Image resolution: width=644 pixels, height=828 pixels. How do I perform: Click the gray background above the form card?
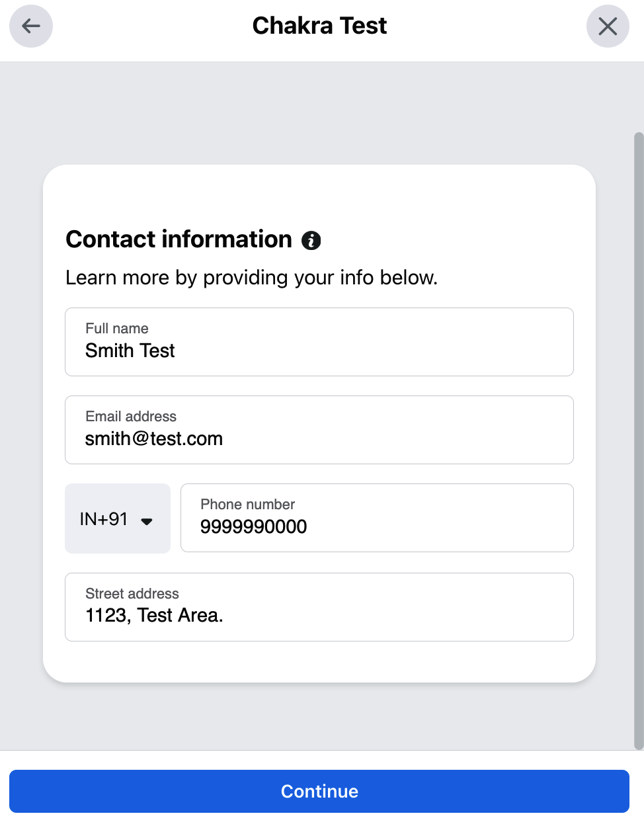pos(319,112)
